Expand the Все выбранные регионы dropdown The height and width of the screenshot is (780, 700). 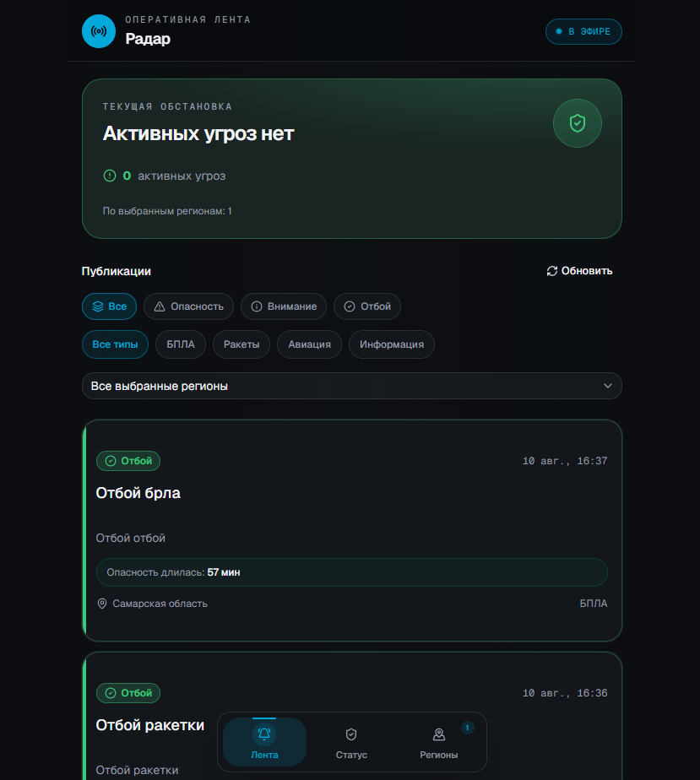coord(352,386)
